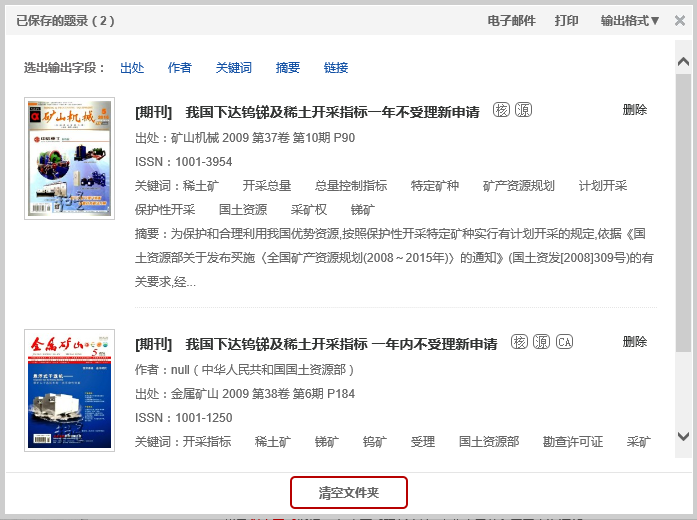Image resolution: width=697 pixels, height=520 pixels.
Task: Choose 电子邮件 to email records
Action: click(x=511, y=20)
